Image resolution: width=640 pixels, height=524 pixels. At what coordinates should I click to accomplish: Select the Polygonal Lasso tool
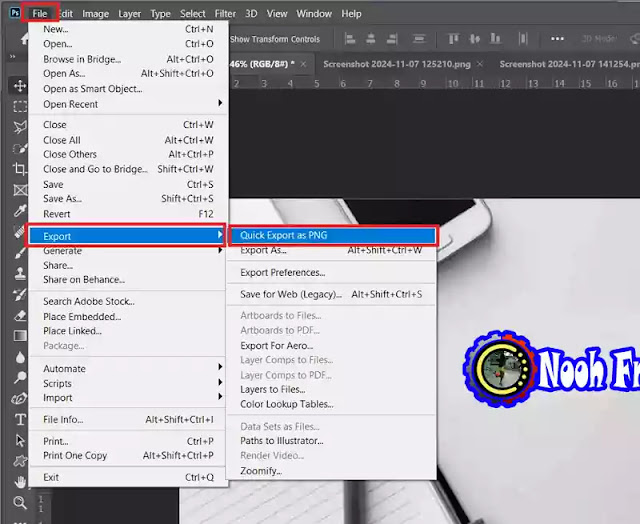point(20,127)
